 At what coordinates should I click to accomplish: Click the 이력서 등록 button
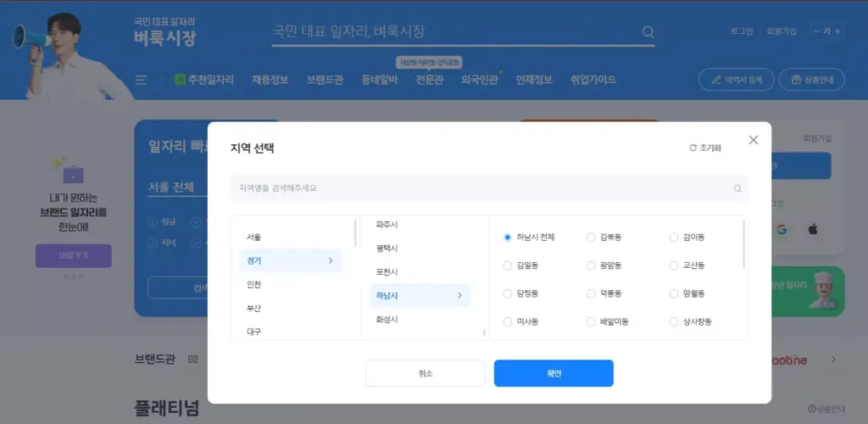[737, 80]
